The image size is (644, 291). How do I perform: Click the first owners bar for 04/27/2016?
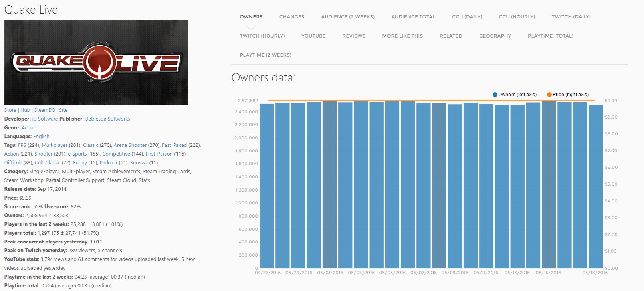(267, 186)
